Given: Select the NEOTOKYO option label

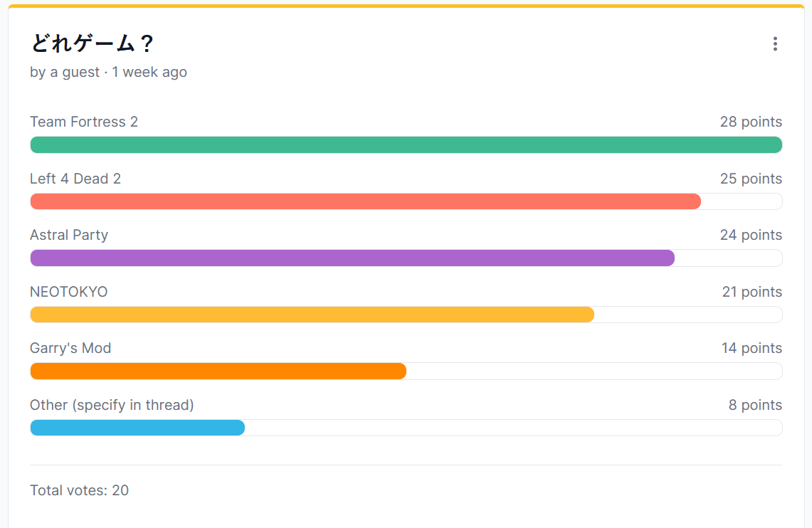Looking at the screenshot, I should pos(69,292).
